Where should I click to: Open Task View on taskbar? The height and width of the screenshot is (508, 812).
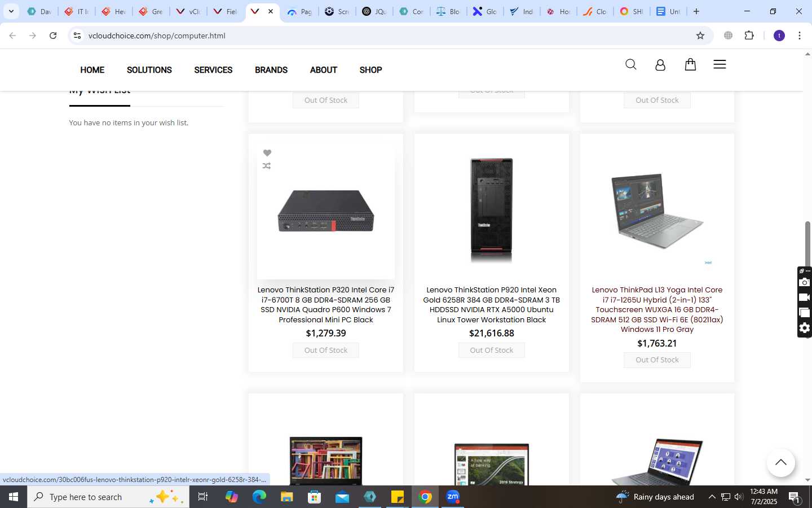(203, 497)
